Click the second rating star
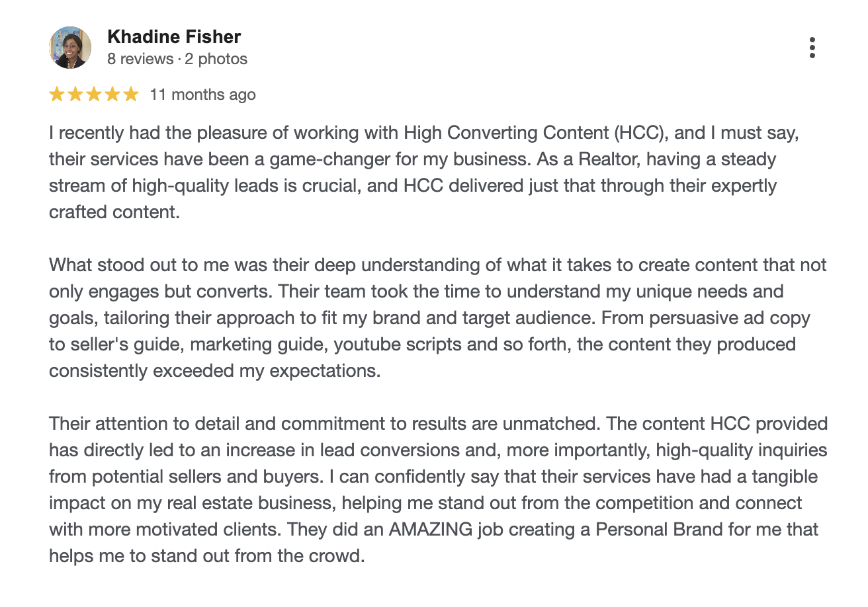 (75, 95)
